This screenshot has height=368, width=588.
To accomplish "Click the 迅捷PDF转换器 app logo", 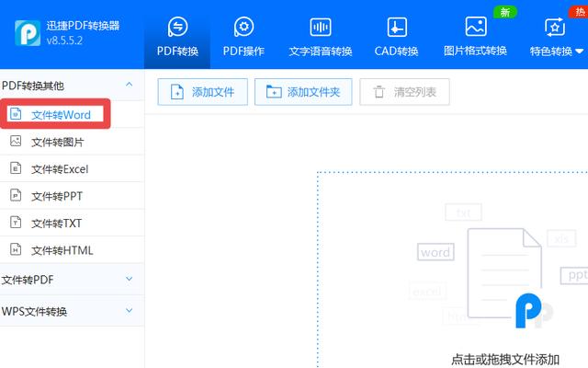I will click(x=28, y=33).
